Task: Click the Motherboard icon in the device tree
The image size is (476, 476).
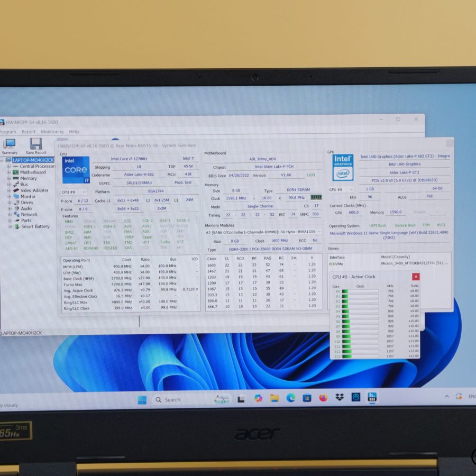Action: pyautogui.click(x=16, y=172)
